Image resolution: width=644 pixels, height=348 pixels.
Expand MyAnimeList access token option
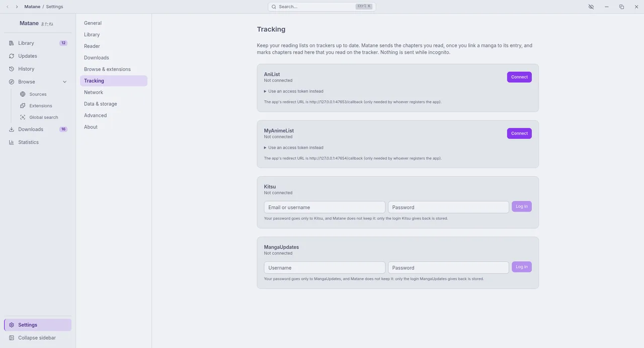pyautogui.click(x=294, y=148)
